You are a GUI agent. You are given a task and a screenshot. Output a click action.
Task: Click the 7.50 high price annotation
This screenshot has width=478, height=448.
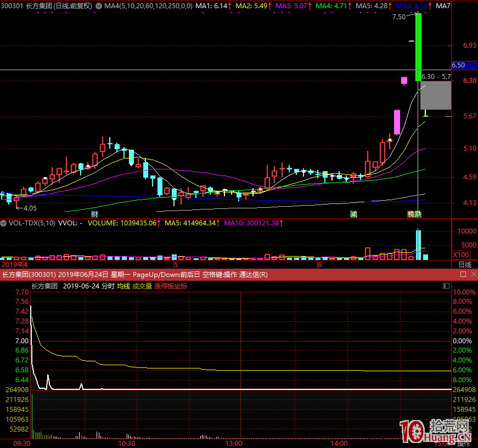(x=399, y=17)
